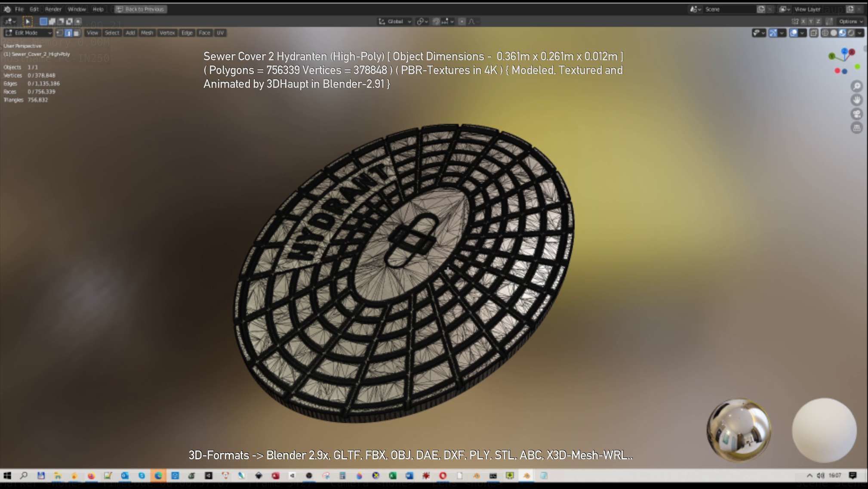Toggle the camera view icon
The height and width of the screenshot is (489, 868).
pyautogui.click(x=856, y=114)
